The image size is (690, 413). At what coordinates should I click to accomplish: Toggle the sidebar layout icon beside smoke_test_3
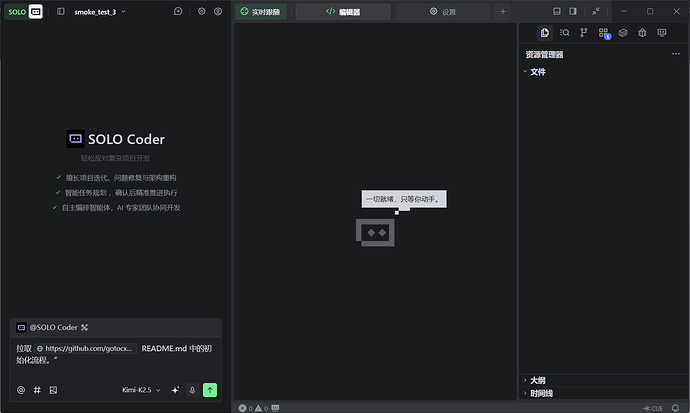coord(61,11)
